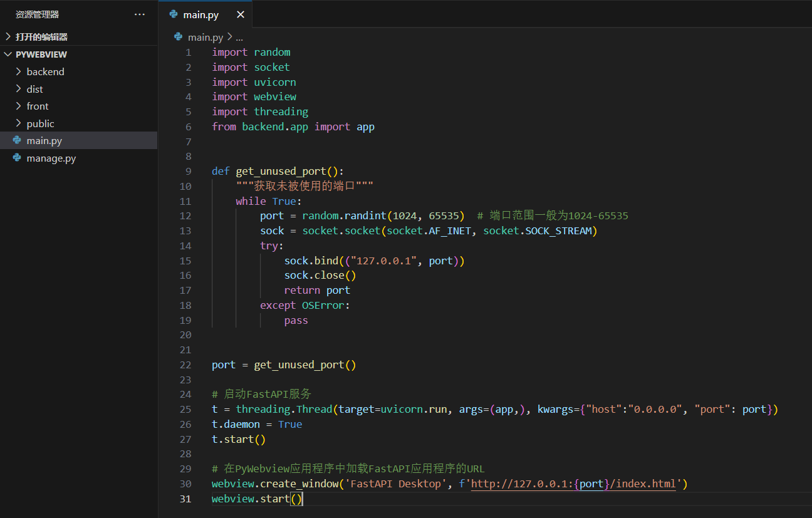Click the 资源管理器 panel title

(x=38, y=14)
